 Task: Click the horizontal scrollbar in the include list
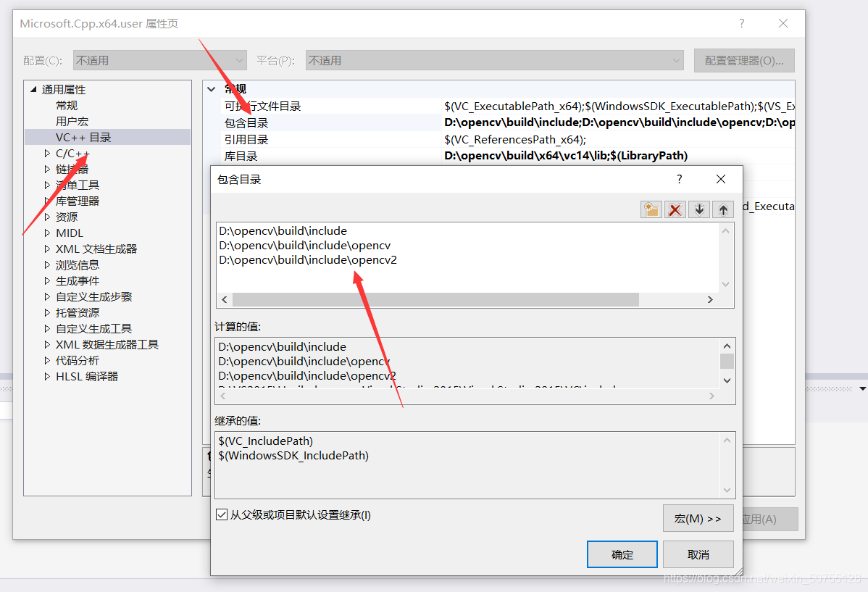tap(435, 299)
